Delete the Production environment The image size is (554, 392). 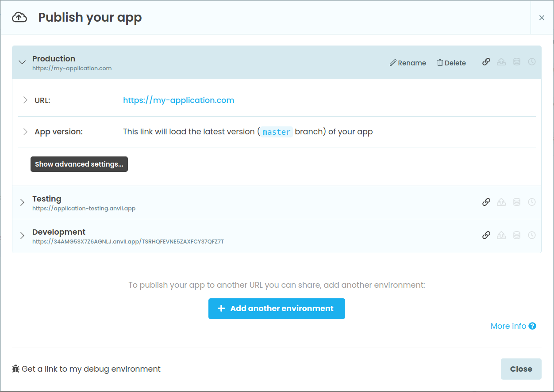(451, 63)
